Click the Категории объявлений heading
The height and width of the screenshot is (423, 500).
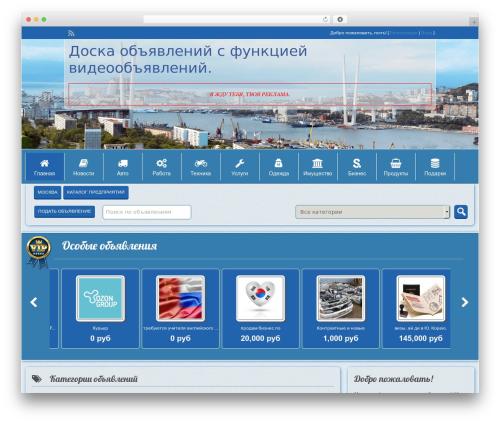[x=93, y=379]
